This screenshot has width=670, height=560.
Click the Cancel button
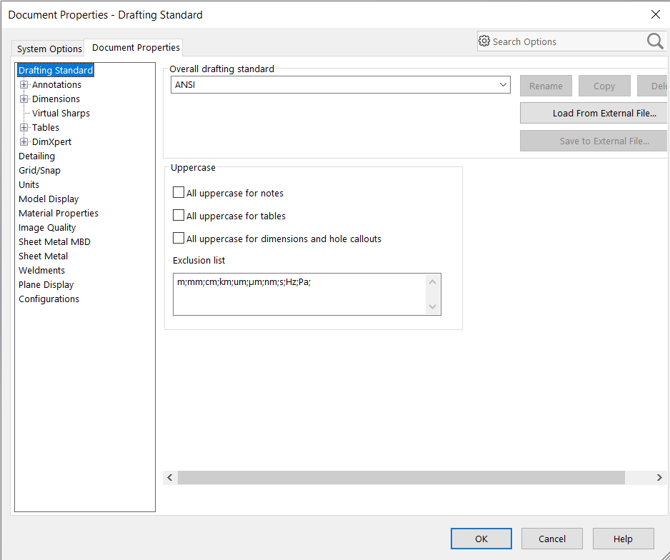(552, 539)
